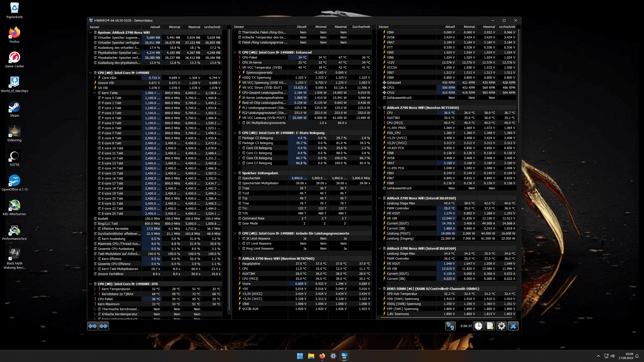Collapse the Kern-Takte tree node
This screenshot has height=362, width=644.
click(95, 93)
